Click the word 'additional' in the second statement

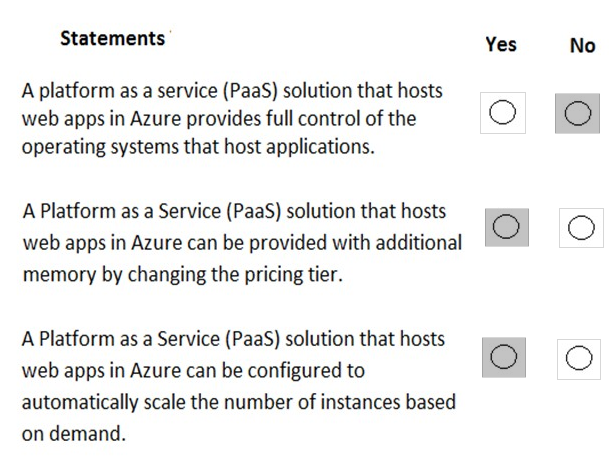coord(419,242)
